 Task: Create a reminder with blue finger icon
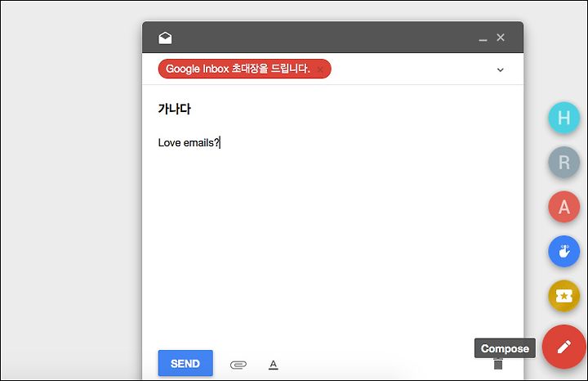[564, 251]
